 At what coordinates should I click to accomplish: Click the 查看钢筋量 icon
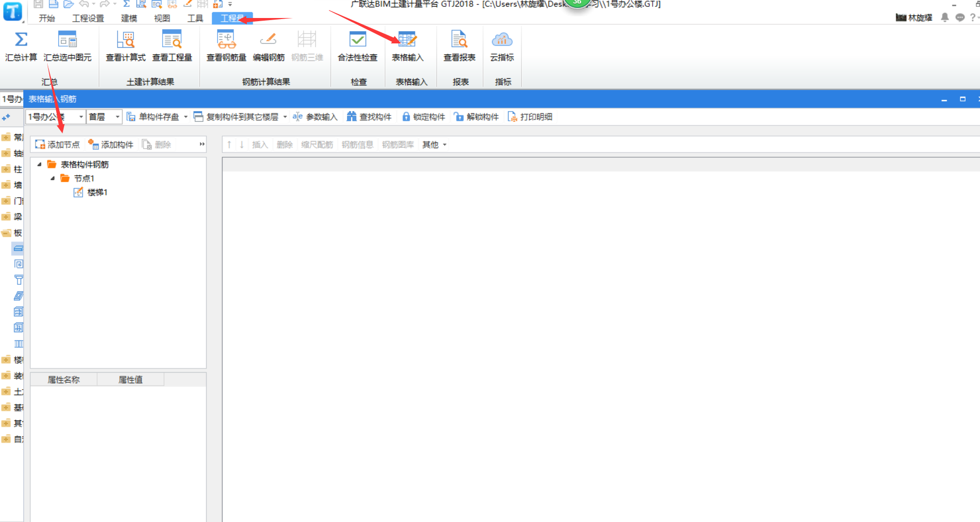point(226,40)
